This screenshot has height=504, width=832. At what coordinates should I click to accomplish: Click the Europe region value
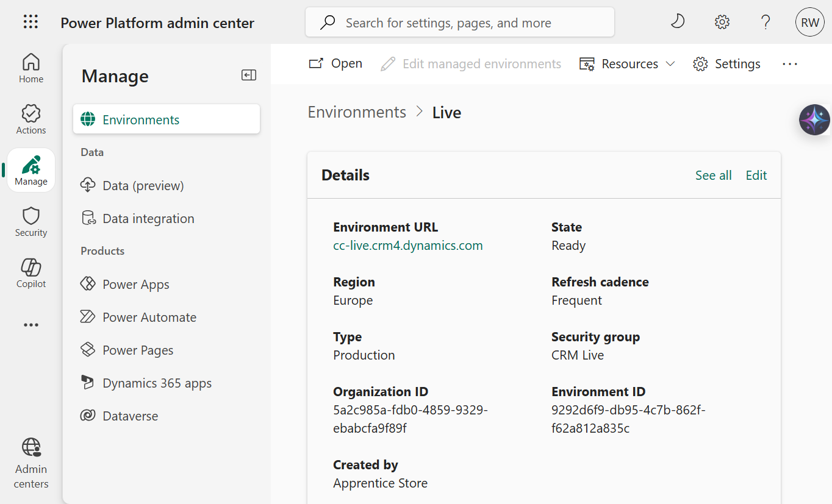click(x=353, y=300)
